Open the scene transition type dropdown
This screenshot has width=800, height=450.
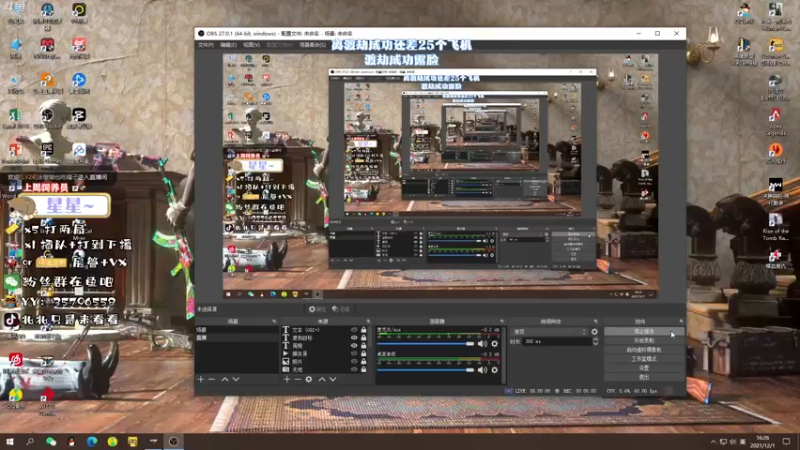[x=549, y=332]
